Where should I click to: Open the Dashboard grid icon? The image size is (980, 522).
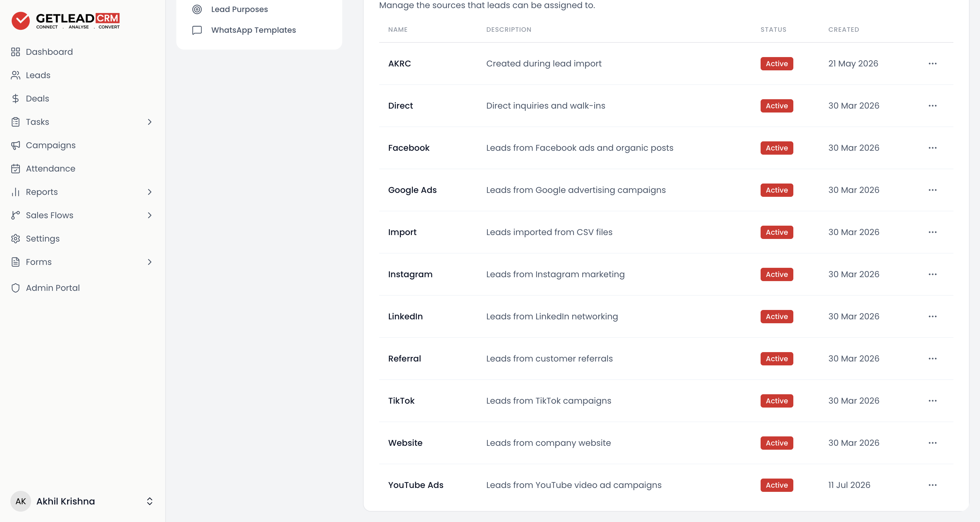[15, 52]
